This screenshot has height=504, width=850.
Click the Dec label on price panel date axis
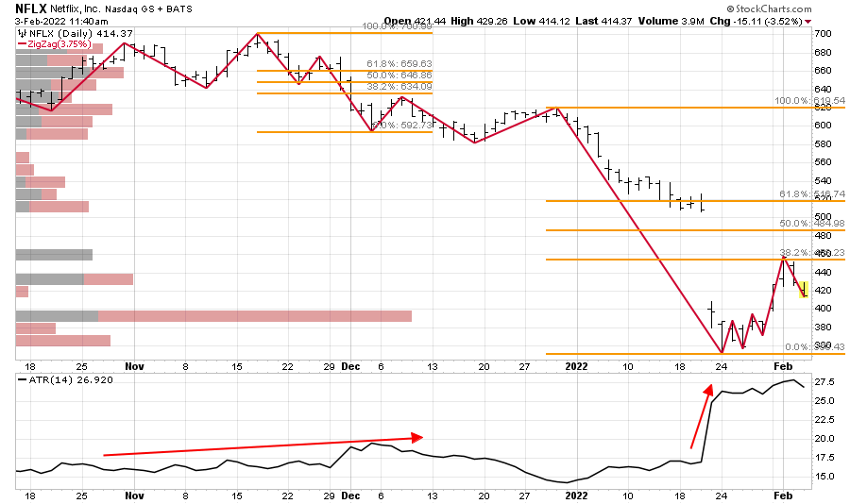[x=350, y=366]
